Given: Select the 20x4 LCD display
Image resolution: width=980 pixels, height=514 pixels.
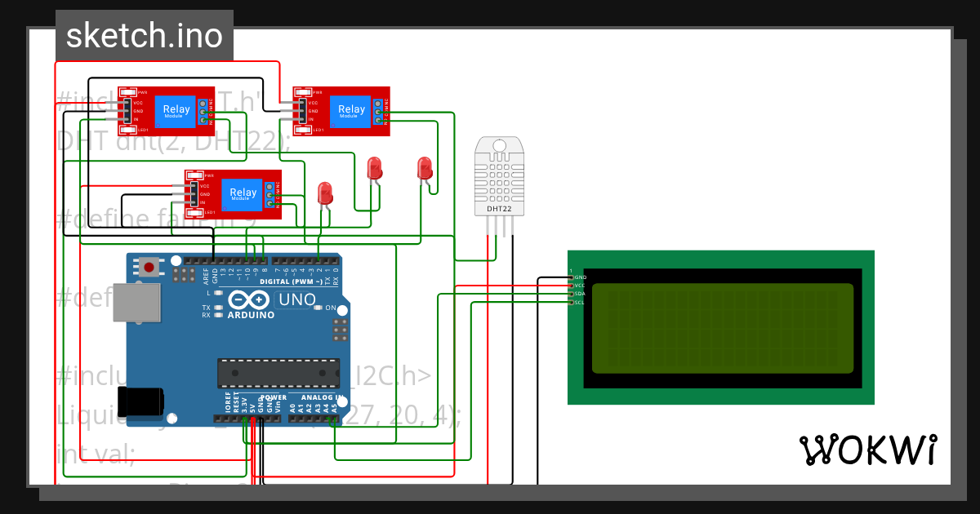Looking at the screenshot, I should pyautogui.click(x=721, y=326).
